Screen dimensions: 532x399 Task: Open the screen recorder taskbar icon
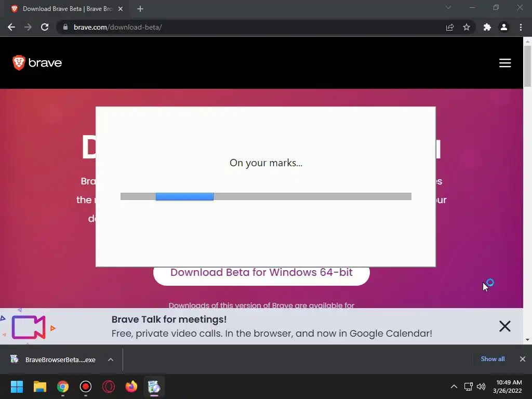tap(86, 387)
